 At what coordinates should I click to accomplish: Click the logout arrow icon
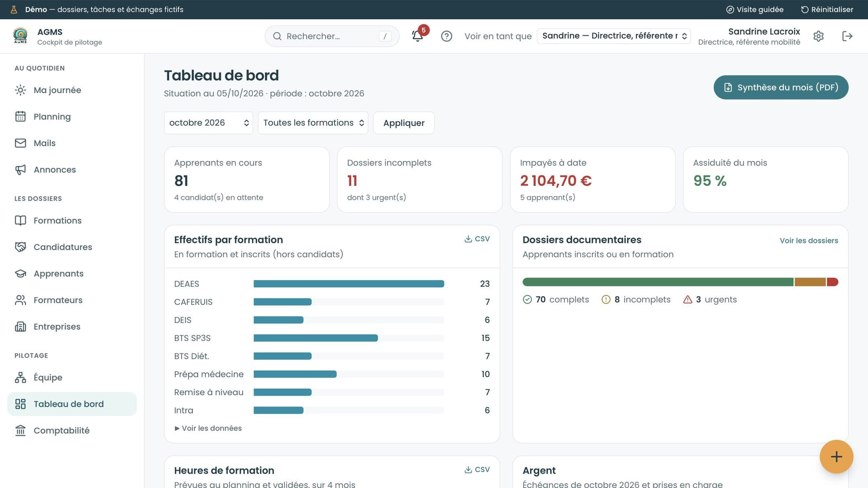(x=847, y=36)
